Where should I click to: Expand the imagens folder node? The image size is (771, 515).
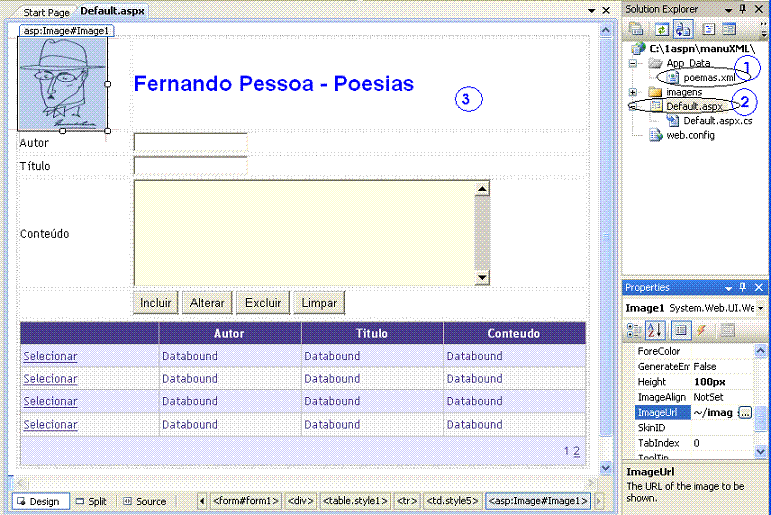point(633,92)
